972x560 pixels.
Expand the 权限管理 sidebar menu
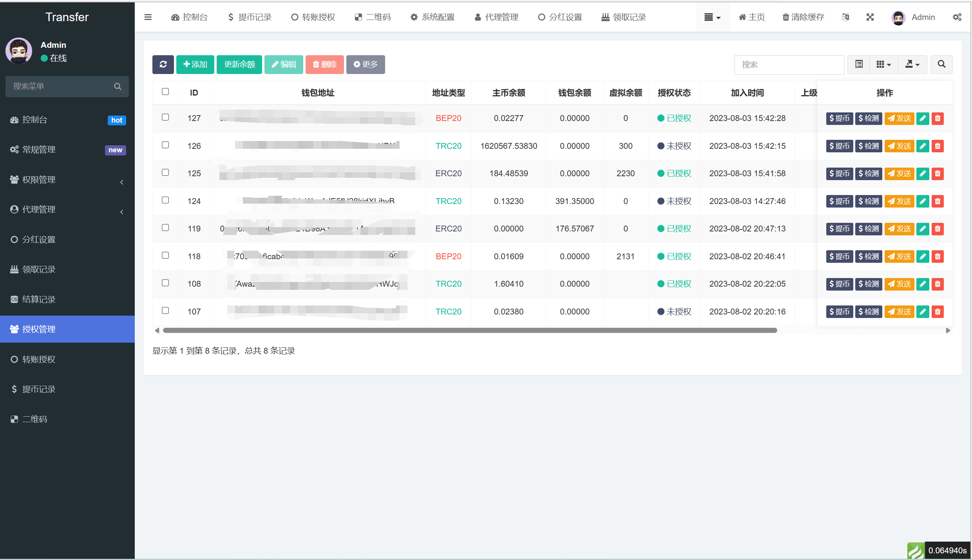67,180
